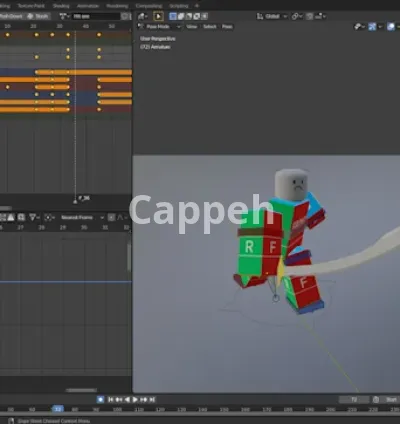Open the Animation workspace tab
Viewport: 400px width, 424px height.
click(88, 6)
